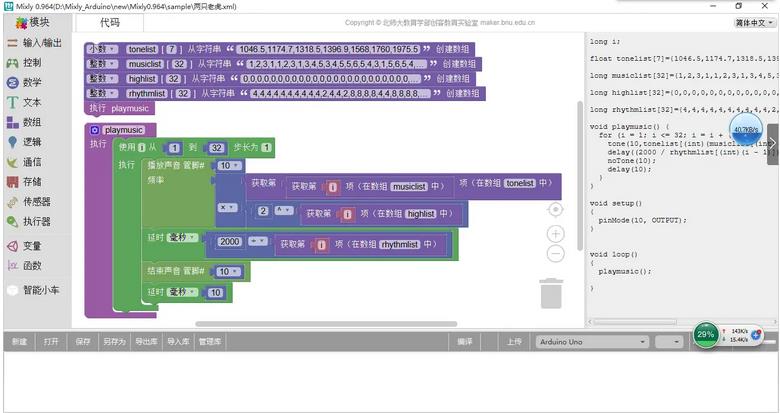The height and width of the screenshot is (413, 780).
Task: Open the 变量 block category
Action: point(24,246)
